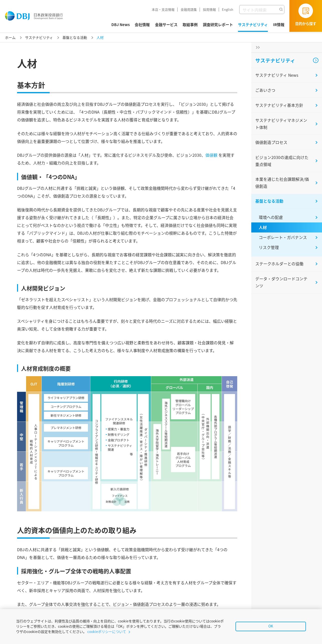
Task: Click the 人材育成制度の概要 diagram image
Action: (127, 444)
